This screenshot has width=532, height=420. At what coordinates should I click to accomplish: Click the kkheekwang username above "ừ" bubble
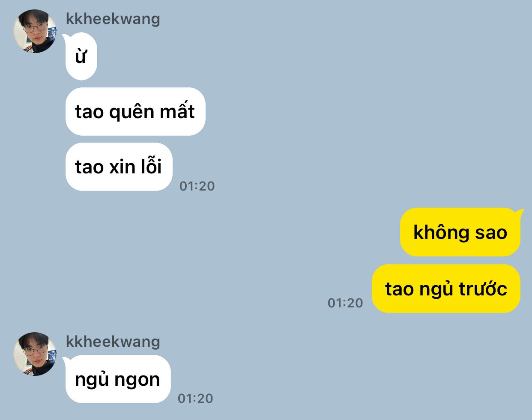113,19
